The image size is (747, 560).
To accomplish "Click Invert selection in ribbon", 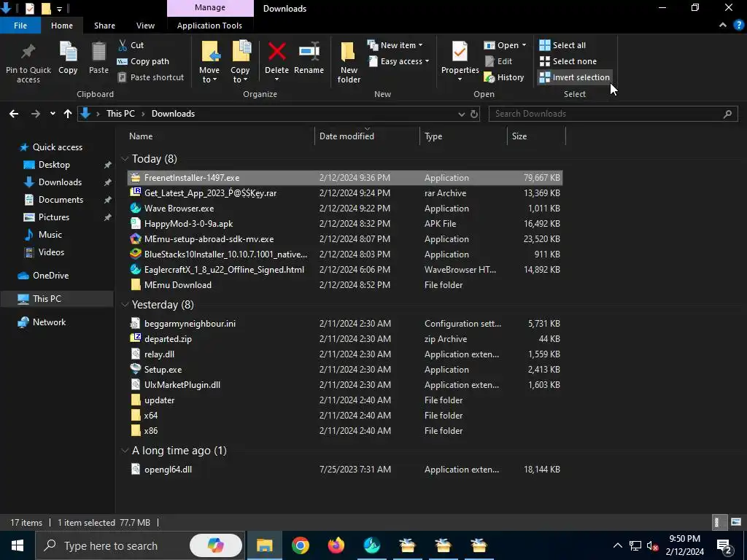I will [x=574, y=77].
